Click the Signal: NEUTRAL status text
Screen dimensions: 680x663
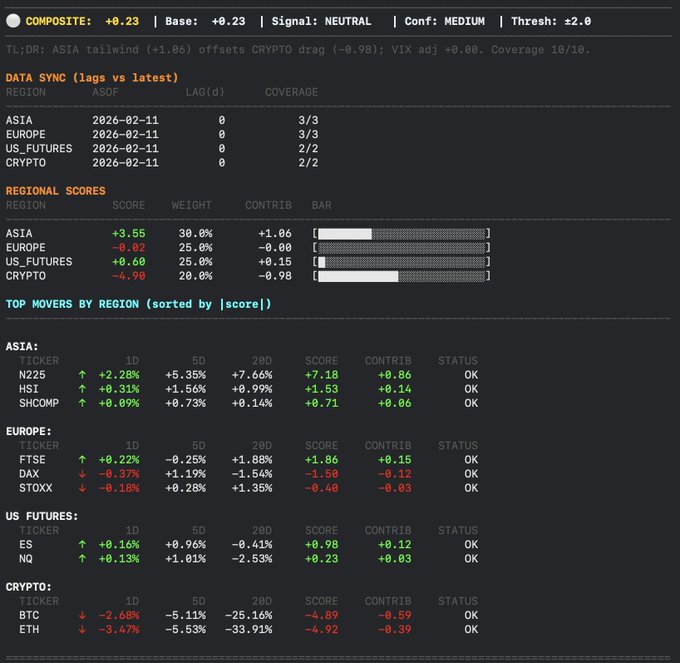coord(320,21)
